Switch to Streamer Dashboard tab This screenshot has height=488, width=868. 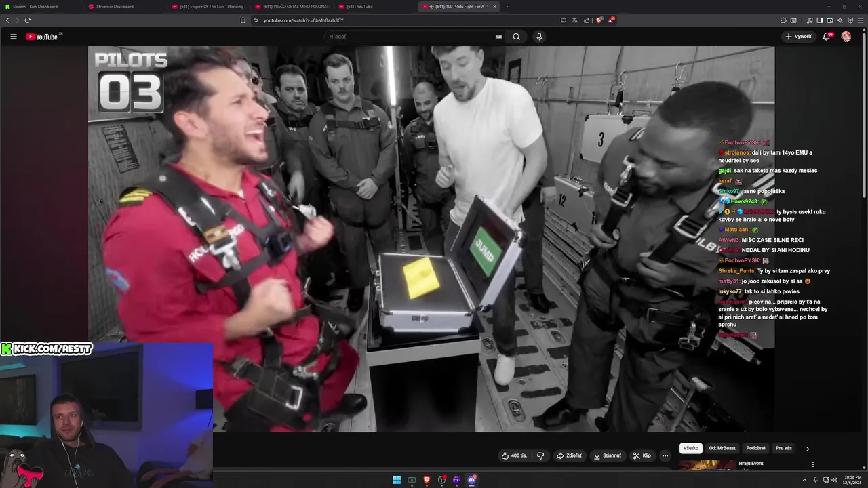125,7
